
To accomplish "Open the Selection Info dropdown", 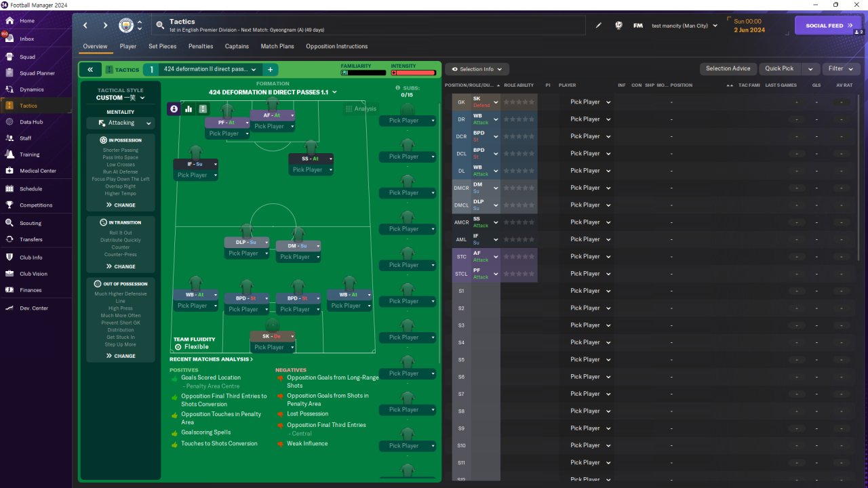I will point(477,69).
